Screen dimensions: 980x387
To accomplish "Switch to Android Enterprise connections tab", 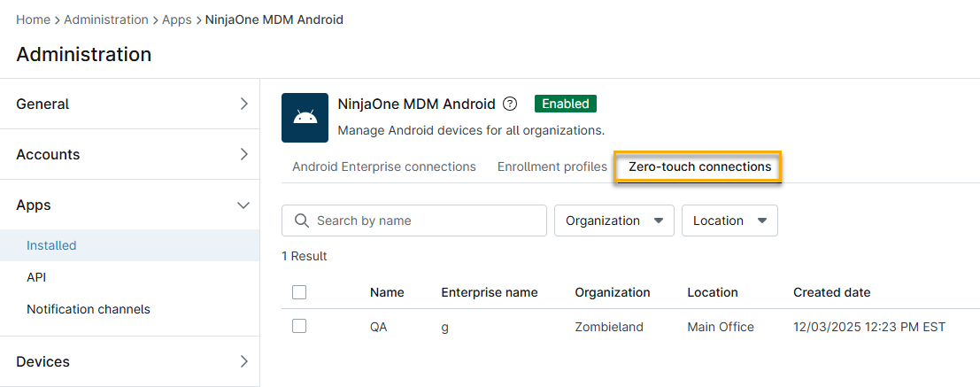I will click(x=384, y=166).
